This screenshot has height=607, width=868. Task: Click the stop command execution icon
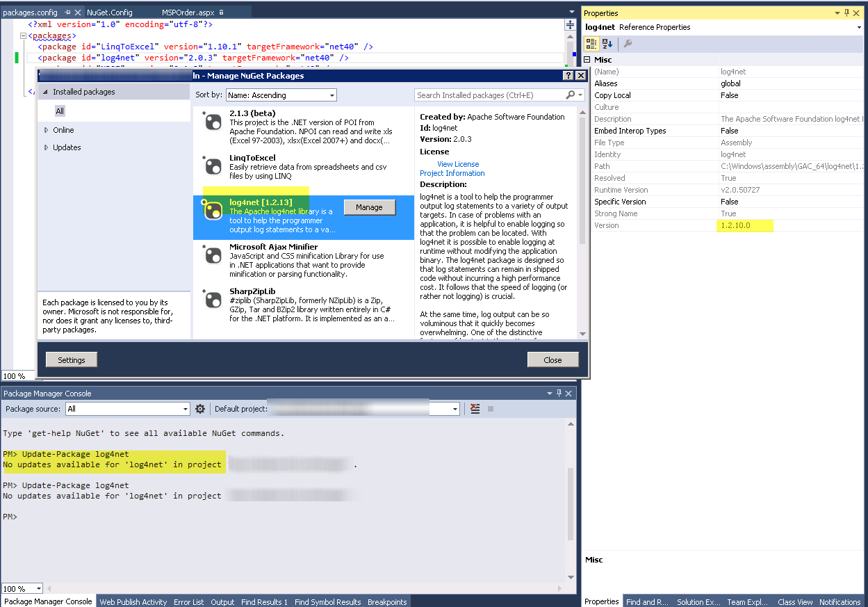click(491, 409)
